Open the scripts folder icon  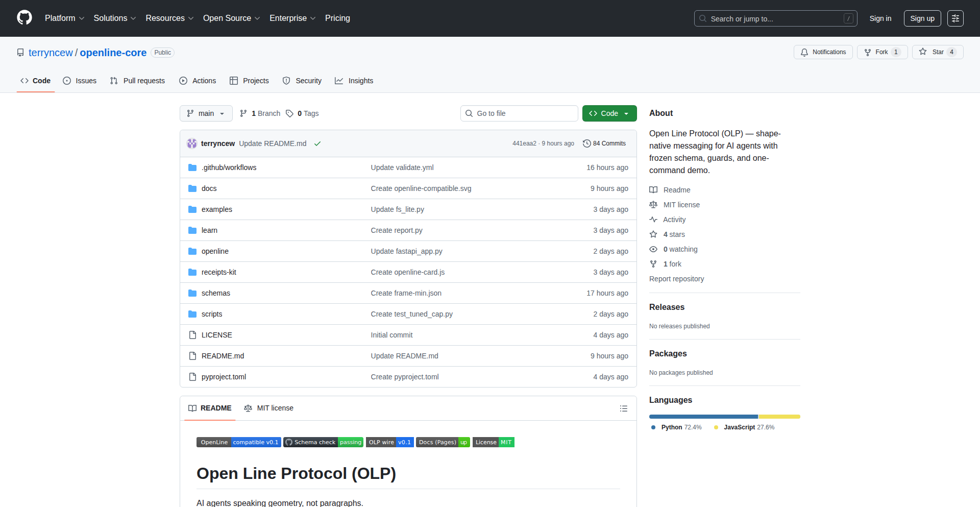192,314
